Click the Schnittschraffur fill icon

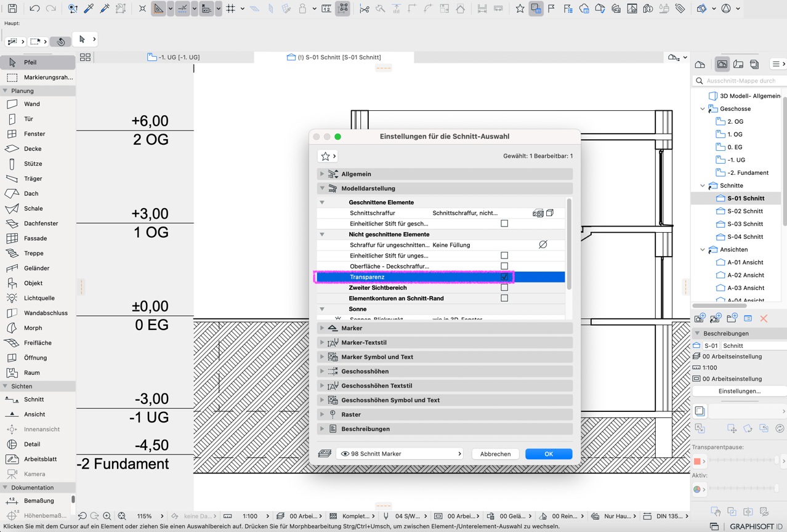click(538, 213)
